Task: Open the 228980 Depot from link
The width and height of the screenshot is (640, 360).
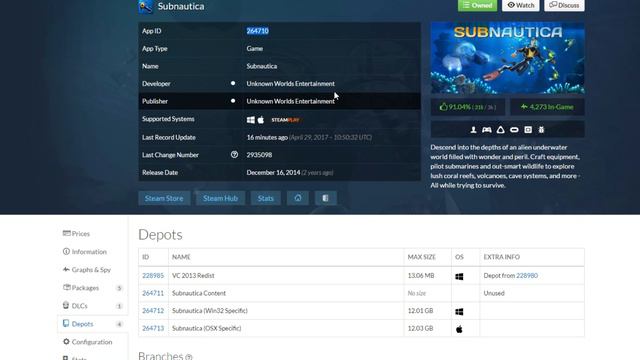Action: 527,276
